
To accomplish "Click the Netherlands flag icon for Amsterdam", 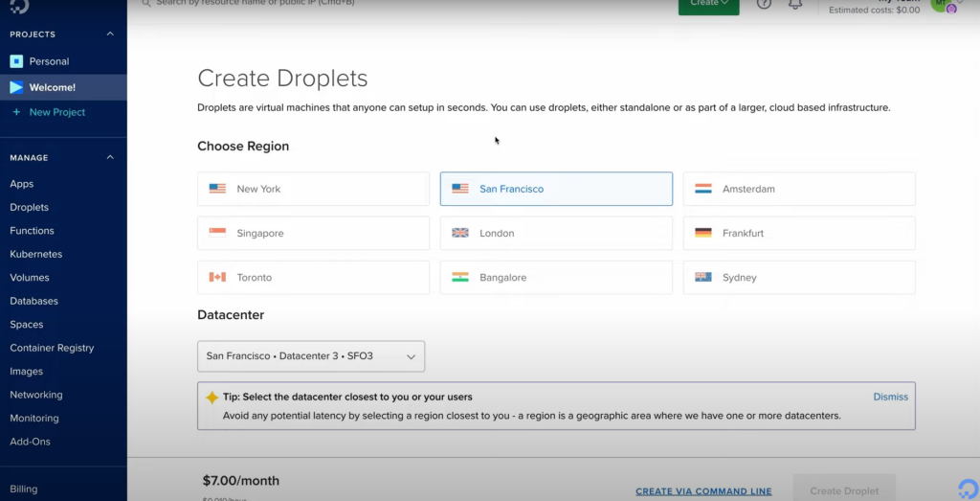I will (x=703, y=189).
